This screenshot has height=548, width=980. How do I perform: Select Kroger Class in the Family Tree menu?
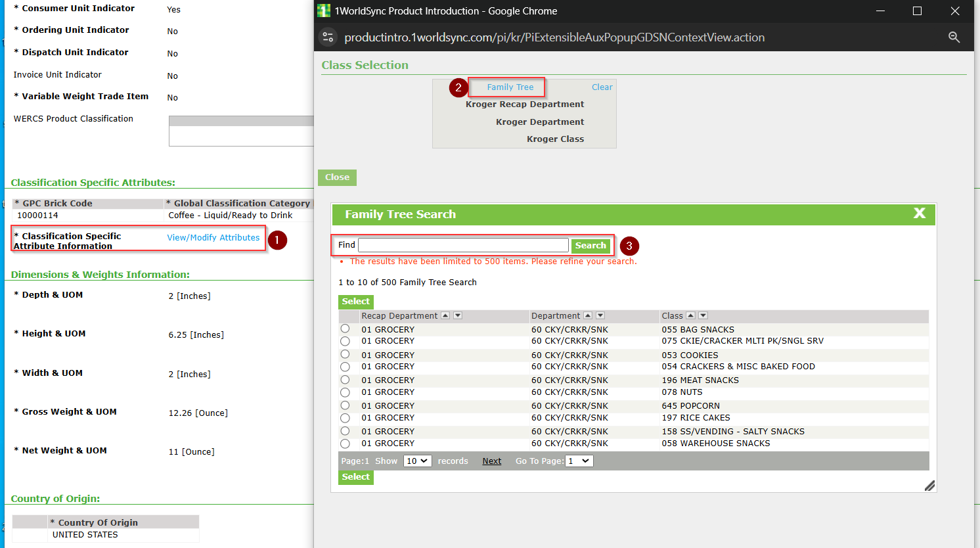[555, 139]
